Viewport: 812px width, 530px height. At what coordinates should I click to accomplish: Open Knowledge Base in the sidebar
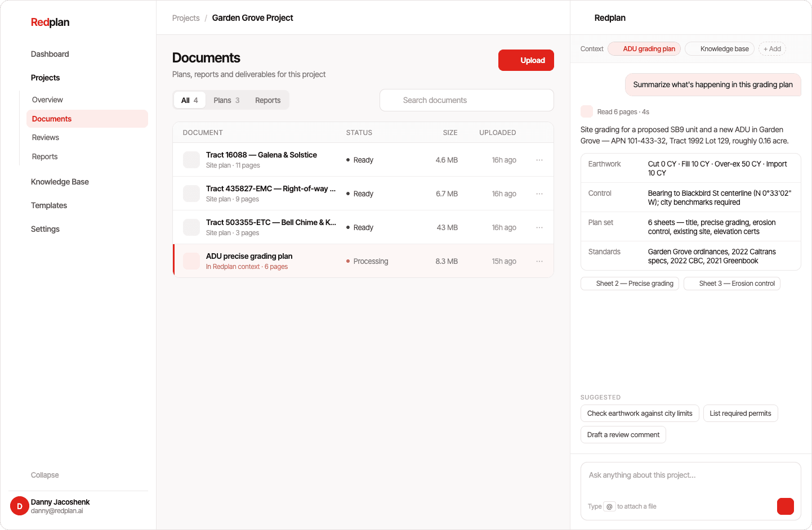60,182
